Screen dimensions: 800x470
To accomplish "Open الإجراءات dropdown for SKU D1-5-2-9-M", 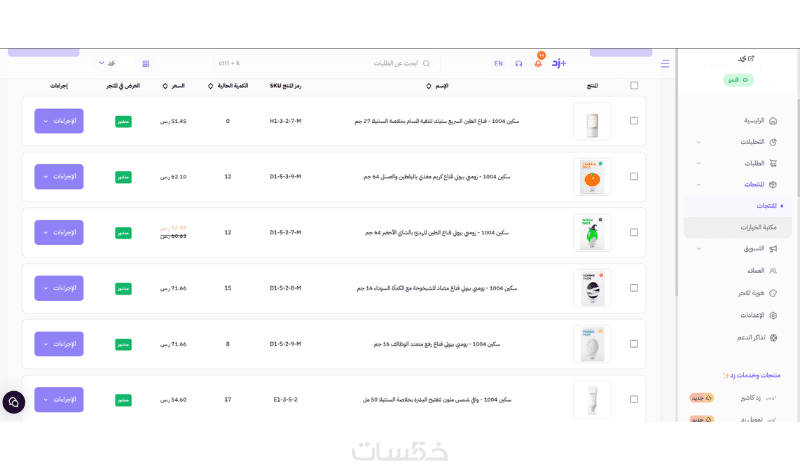I will [59, 344].
